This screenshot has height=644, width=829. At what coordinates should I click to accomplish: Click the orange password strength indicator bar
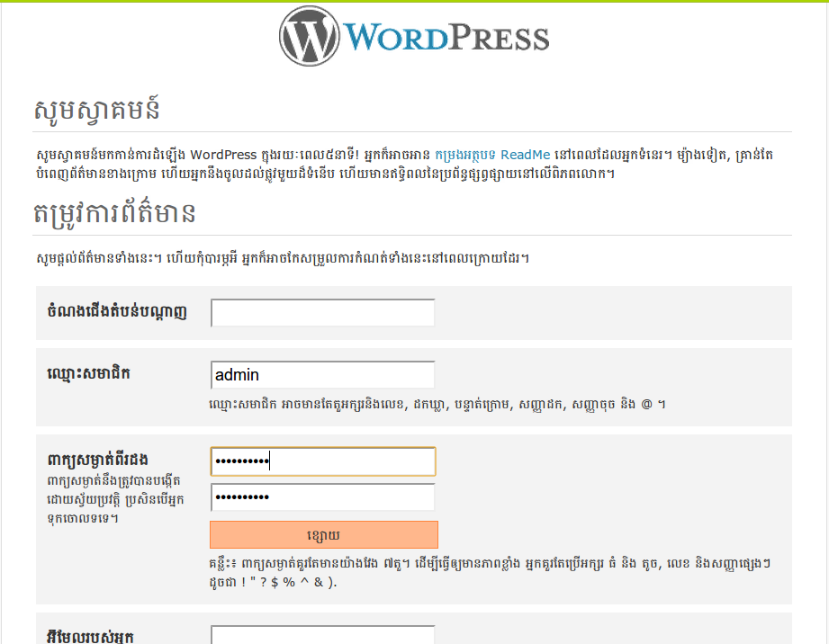(323, 535)
